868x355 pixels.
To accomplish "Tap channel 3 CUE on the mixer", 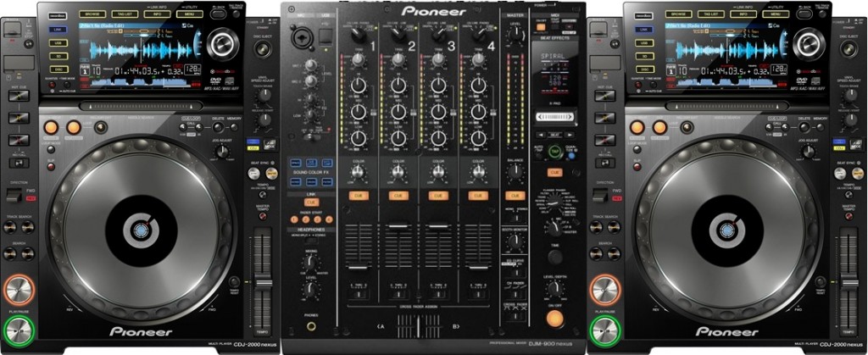I will click(438, 195).
